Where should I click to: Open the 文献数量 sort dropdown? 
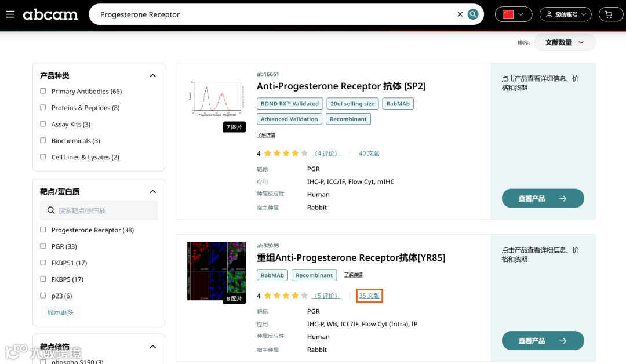[565, 42]
